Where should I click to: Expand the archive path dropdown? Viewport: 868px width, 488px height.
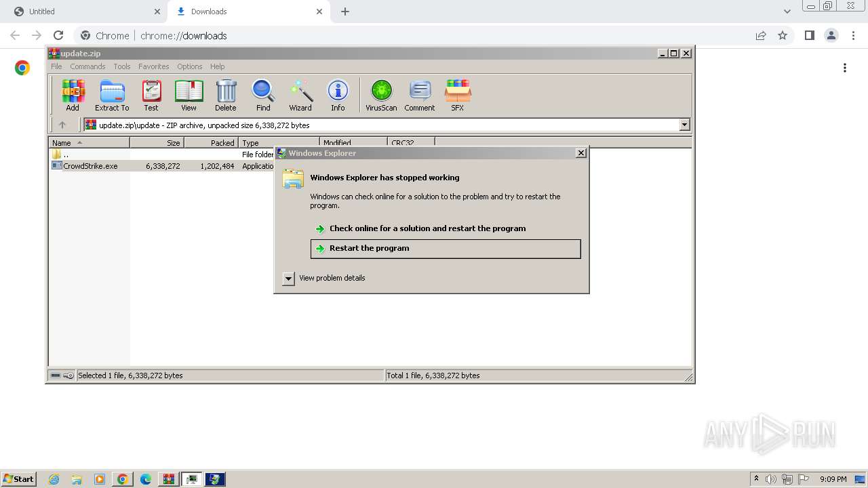pyautogui.click(x=684, y=125)
